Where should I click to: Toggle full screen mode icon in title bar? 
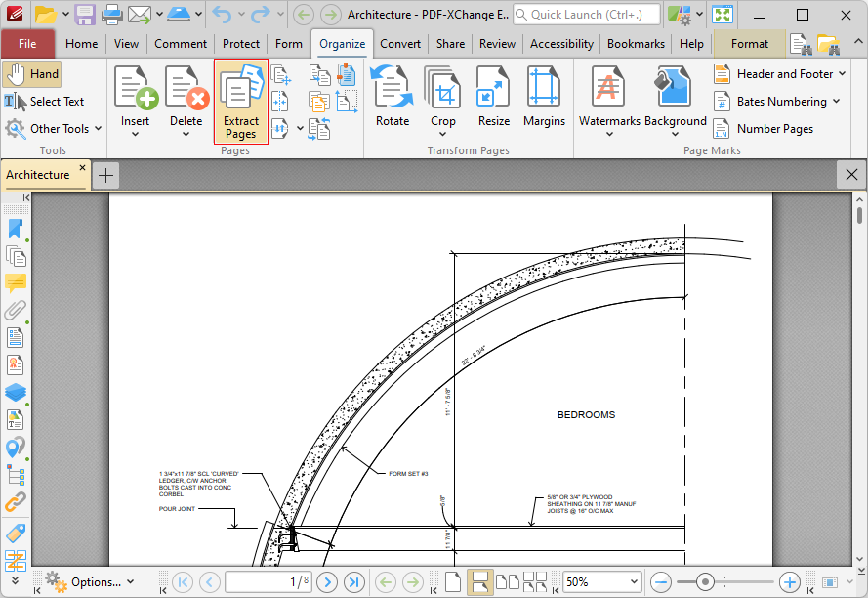[x=723, y=15]
